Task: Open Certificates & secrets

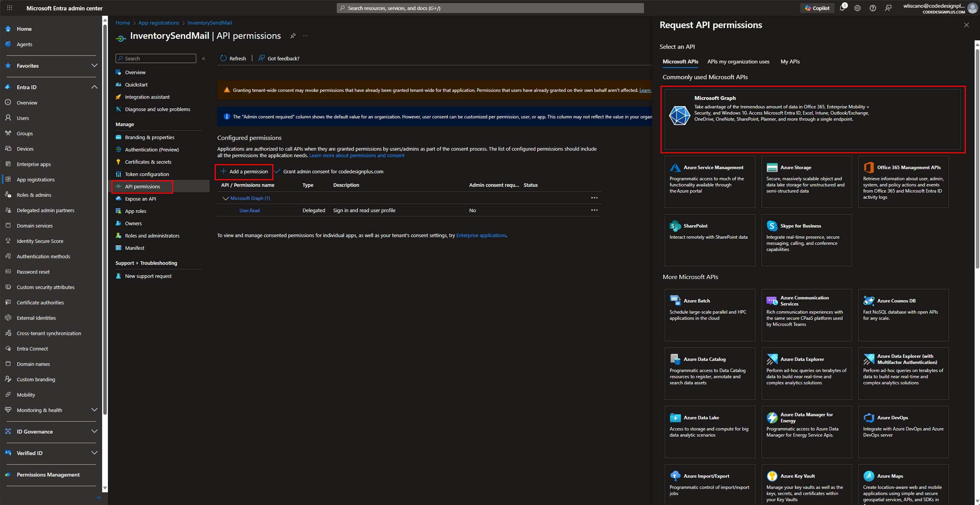Action: [148, 162]
